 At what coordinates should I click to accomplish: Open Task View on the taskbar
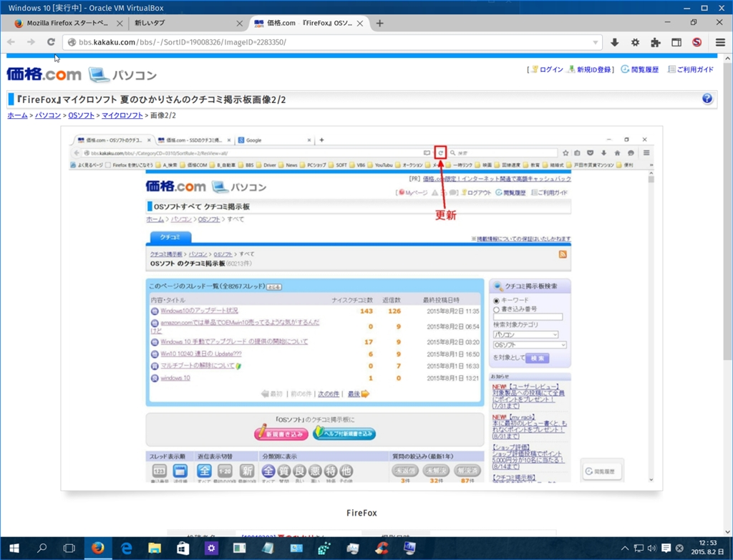69,548
